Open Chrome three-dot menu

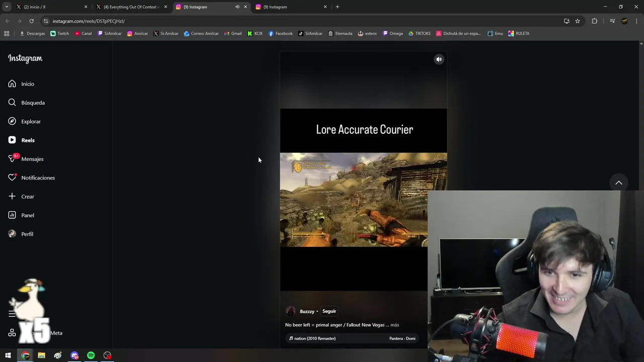[x=637, y=21]
